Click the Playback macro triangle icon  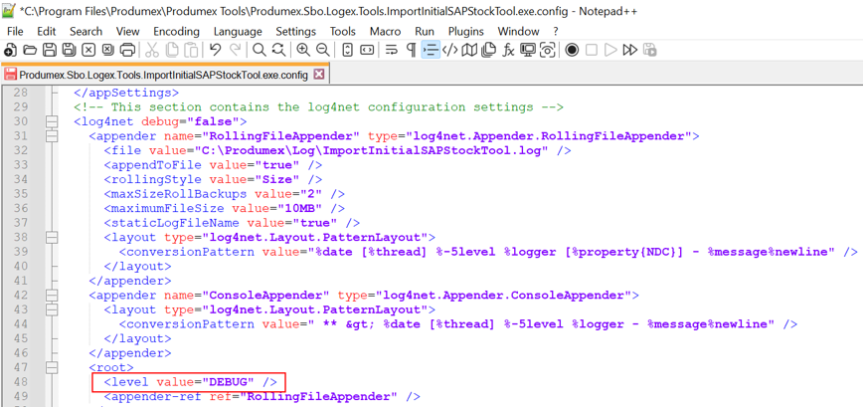click(x=610, y=51)
